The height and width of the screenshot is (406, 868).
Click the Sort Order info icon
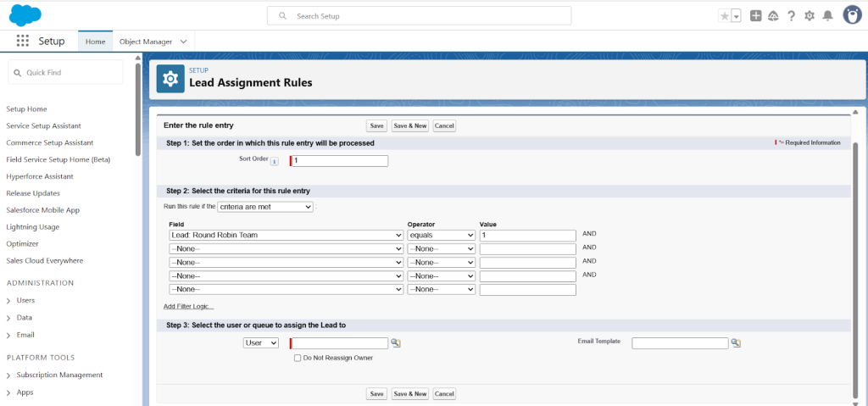[274, 161]
